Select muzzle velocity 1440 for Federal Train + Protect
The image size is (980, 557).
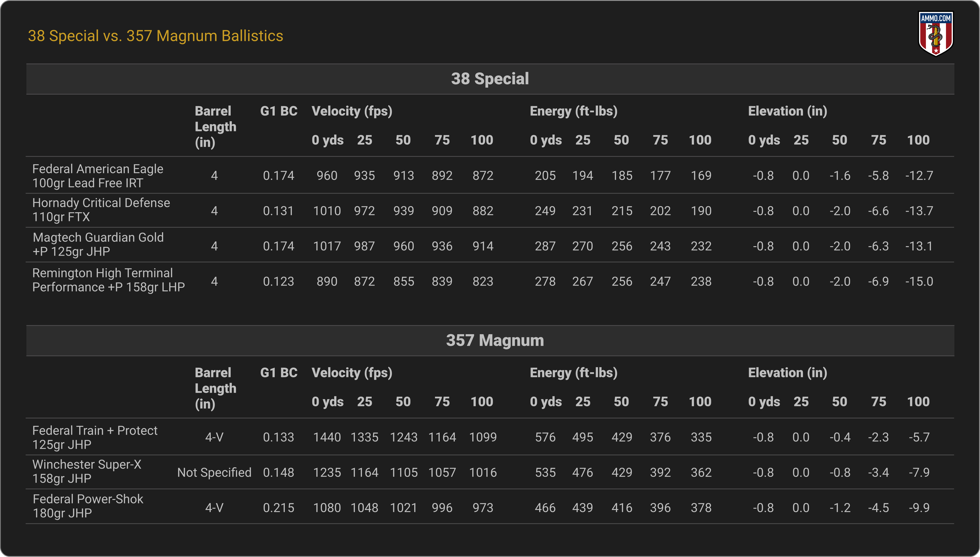(x=327, y=437)
